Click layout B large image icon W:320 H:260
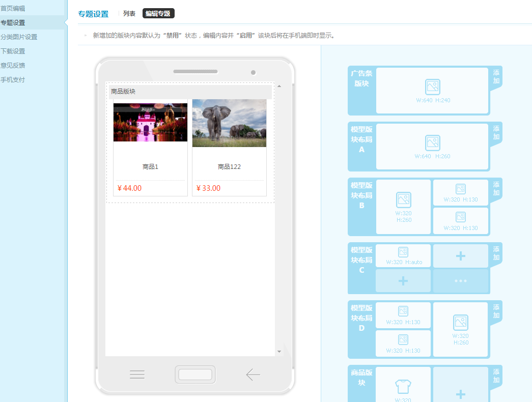The width and height of the screenshot is (532, 402). [403, 200]
